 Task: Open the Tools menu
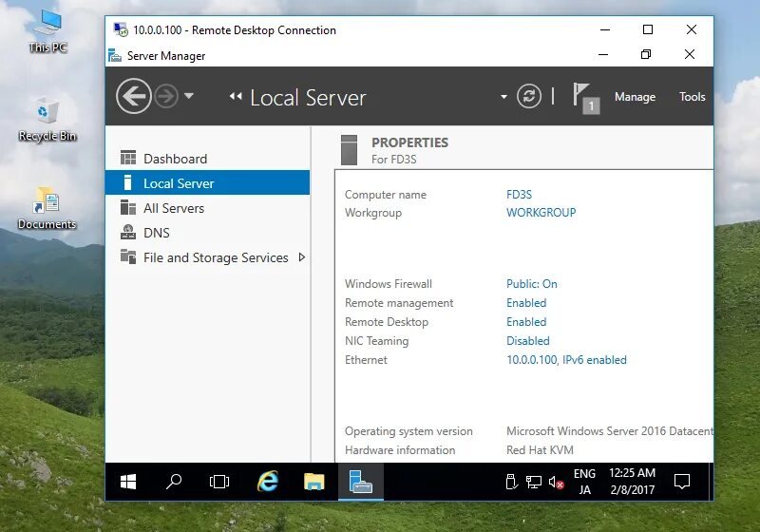[x=693, y=96]
